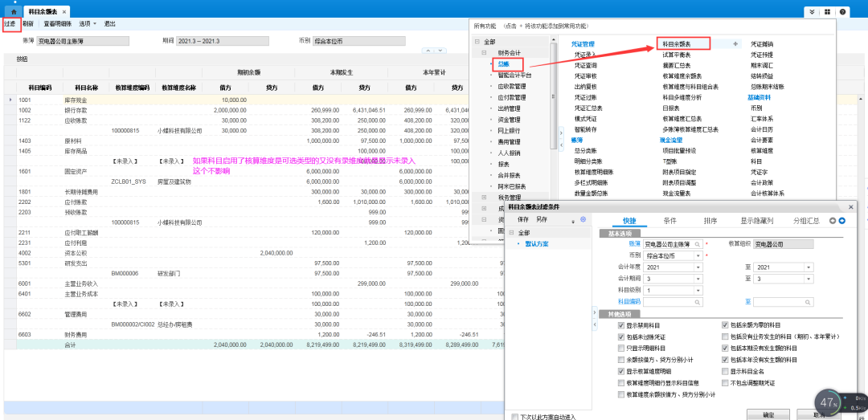Click the search icon in 账簿 field
Image resolution: width=868 pixels, height=420 pixels.
click(x=698, y=244)
